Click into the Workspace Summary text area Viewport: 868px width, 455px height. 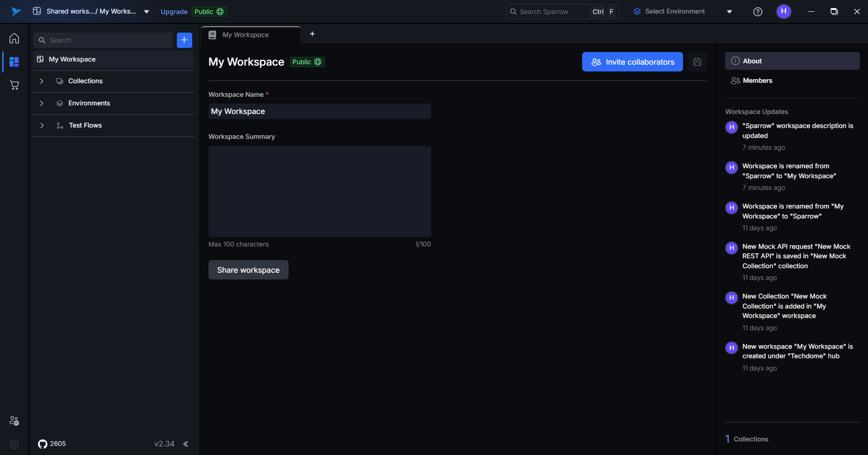click(319, 191)
